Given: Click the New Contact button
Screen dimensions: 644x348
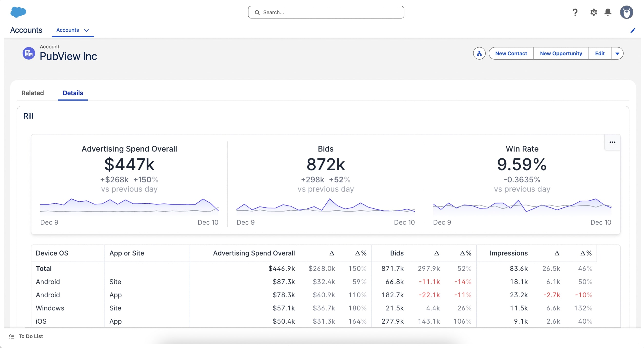Looking at the screenshot, I should (x=511, y=53).
